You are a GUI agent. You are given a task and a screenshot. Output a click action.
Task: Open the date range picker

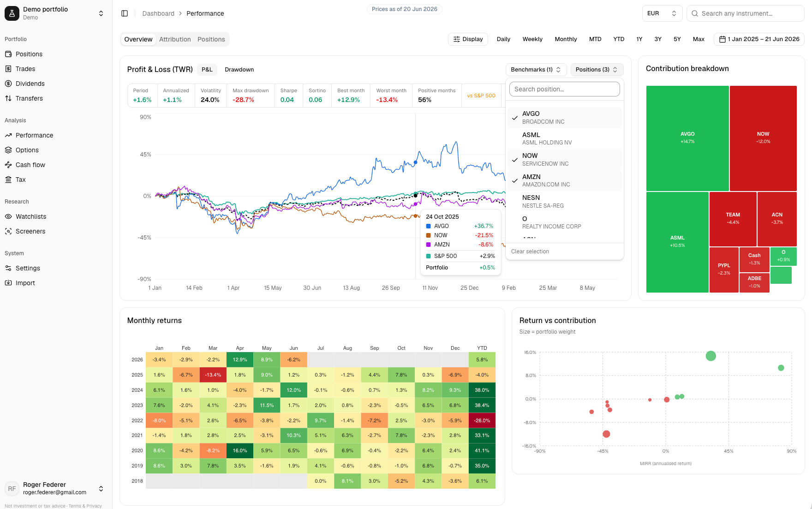[x=759, y=39]
